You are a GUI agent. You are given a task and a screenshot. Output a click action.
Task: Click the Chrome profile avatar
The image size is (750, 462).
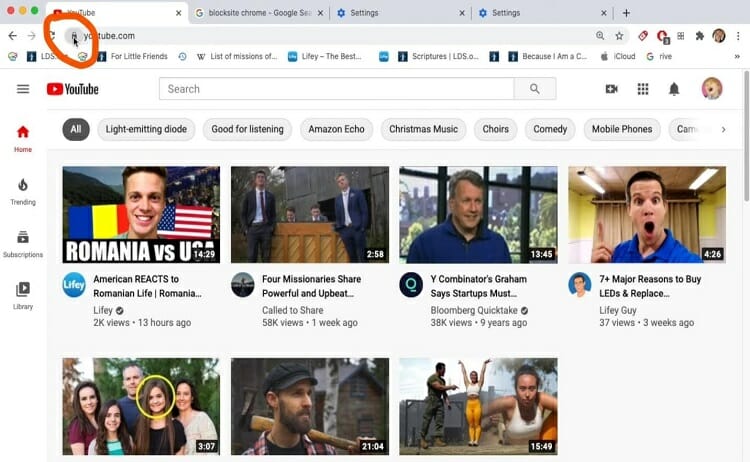719,36
